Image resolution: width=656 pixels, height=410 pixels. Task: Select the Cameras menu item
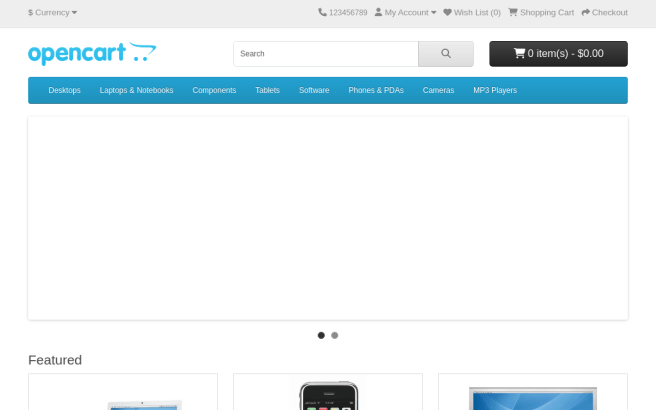pyautogui.click(x=438, y=90)
